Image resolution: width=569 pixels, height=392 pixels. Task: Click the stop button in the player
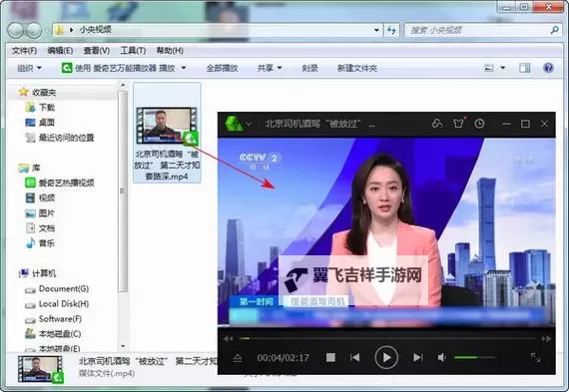330,357
